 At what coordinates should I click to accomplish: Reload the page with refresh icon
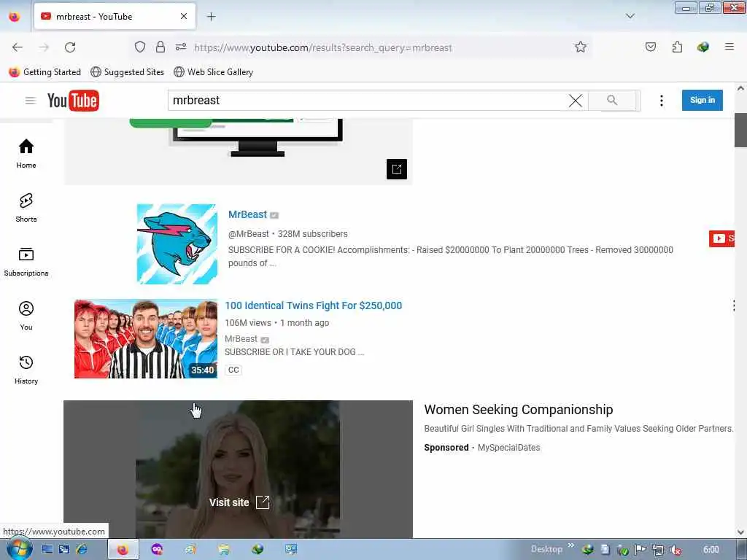(70, 47)
